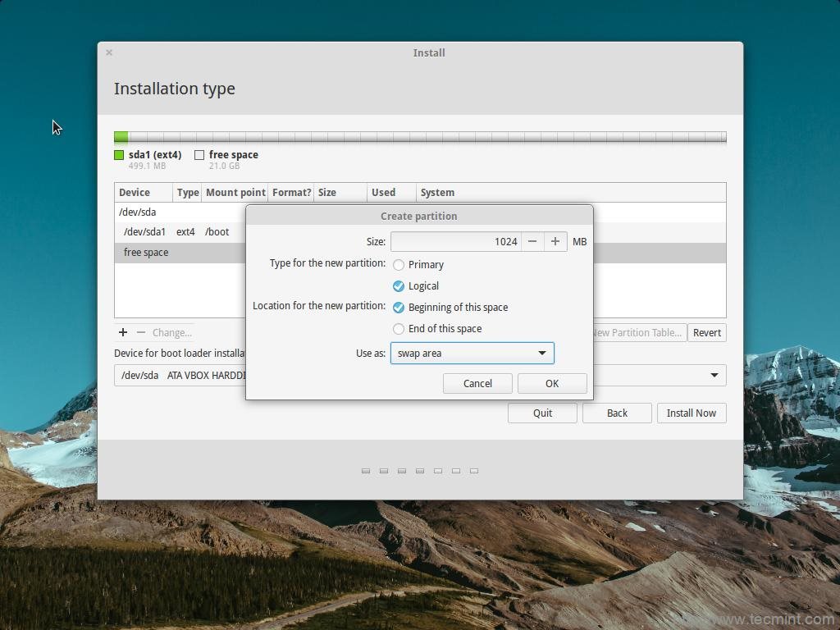Click the green sda1 segment in disk bar
The height and width of the screenshot is (630, 840).
(121, 137)
